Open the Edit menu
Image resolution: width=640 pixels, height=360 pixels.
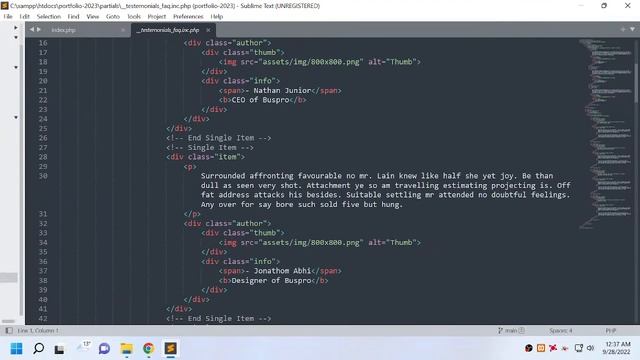click(x=24, y=16)
